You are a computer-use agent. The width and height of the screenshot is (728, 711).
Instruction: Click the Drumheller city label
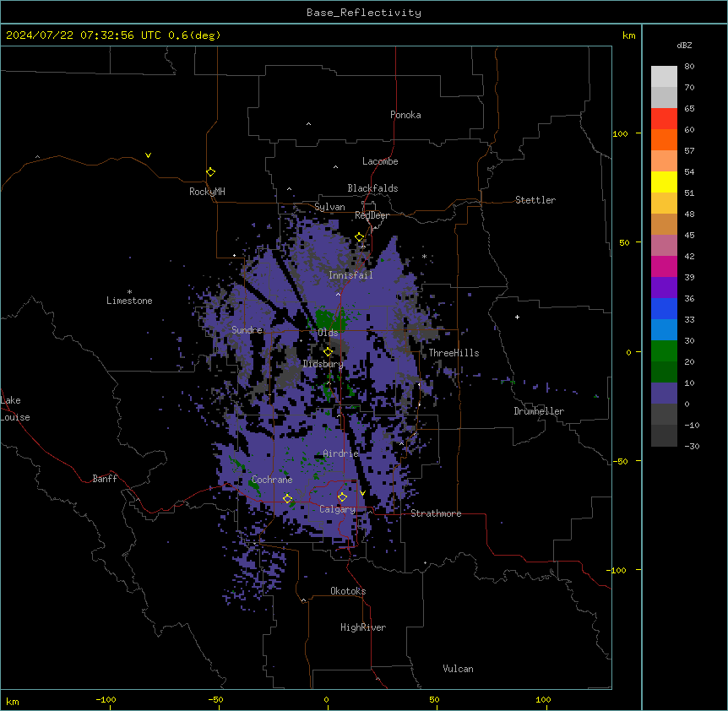pyautogui.click(x=539, y=411)
